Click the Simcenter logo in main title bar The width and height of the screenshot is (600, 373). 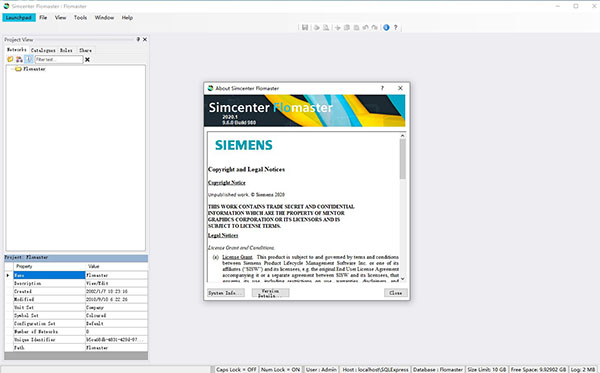[6, 6]
